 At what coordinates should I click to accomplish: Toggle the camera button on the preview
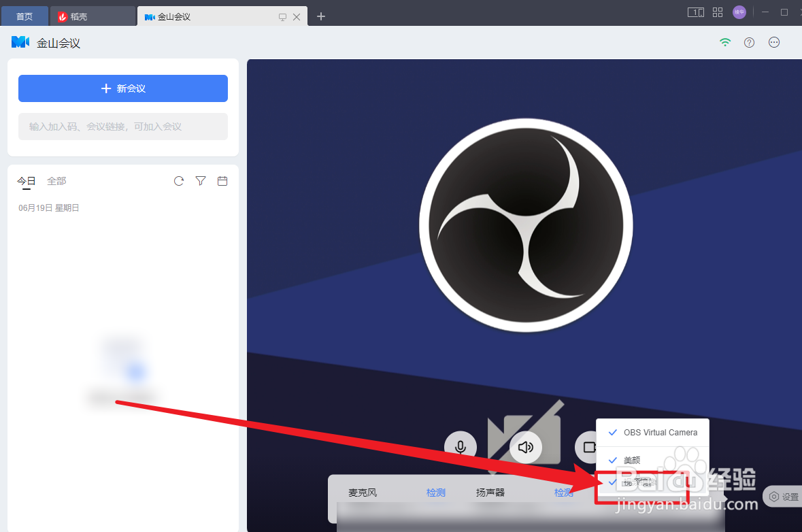(586, 447)
